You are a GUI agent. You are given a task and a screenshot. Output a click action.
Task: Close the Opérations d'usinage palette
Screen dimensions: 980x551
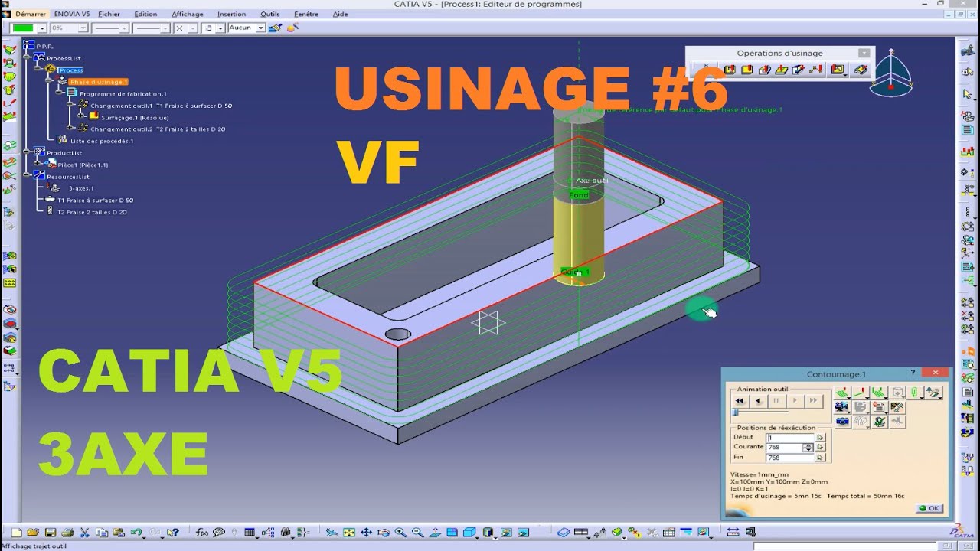point(864,53)
